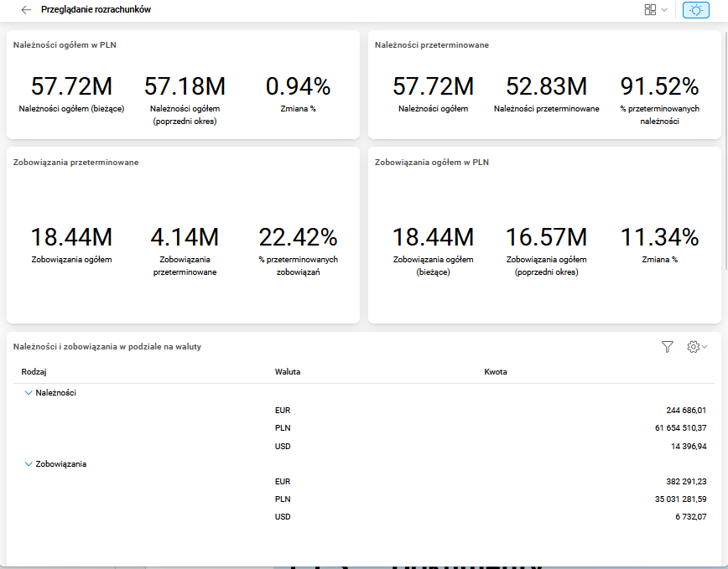
Task: Click the 18.44M Zobowiązania ogółem (bieżące) value
Action: pyautogui.click(x=433, y=237)
